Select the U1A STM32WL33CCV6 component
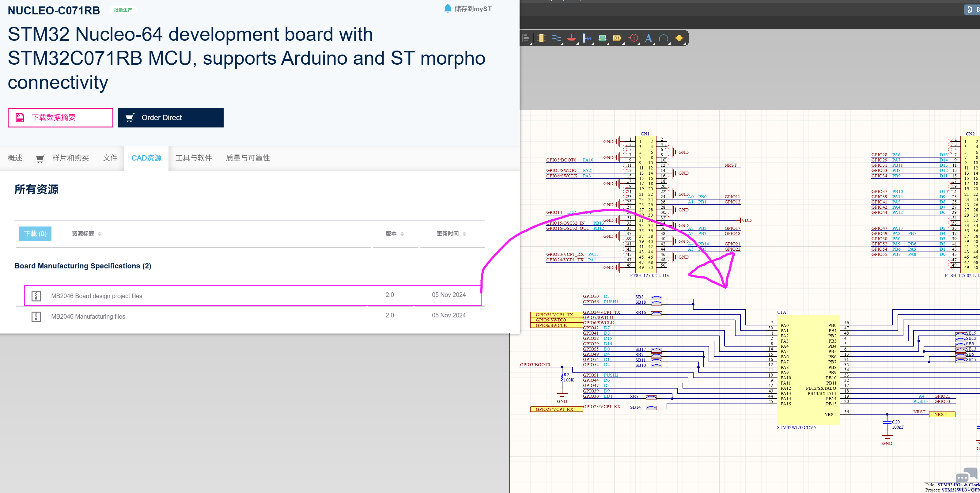This screenshot has width=980, height=493. [x=808, y=370]
